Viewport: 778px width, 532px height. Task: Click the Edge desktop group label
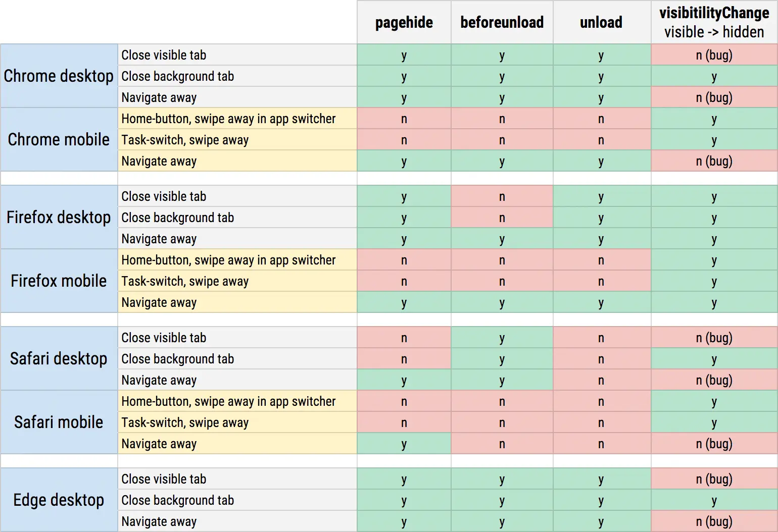coord(59,500)
